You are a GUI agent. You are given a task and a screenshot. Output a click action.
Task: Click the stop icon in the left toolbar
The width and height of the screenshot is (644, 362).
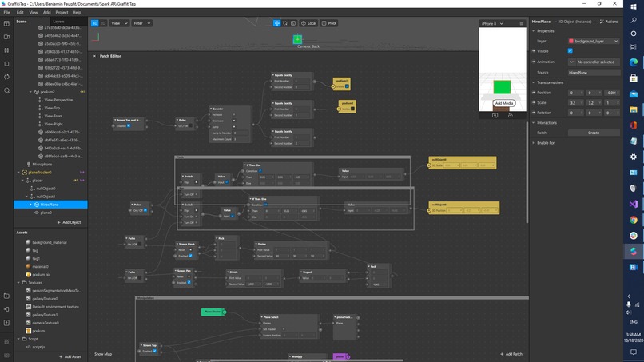click(6, 64)
